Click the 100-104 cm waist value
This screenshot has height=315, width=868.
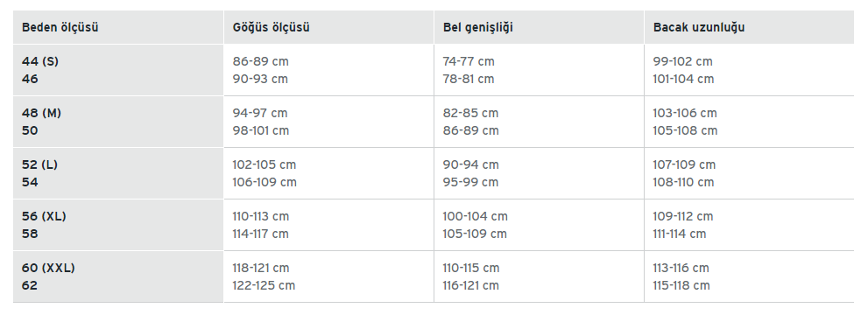(x=475, y=216)
